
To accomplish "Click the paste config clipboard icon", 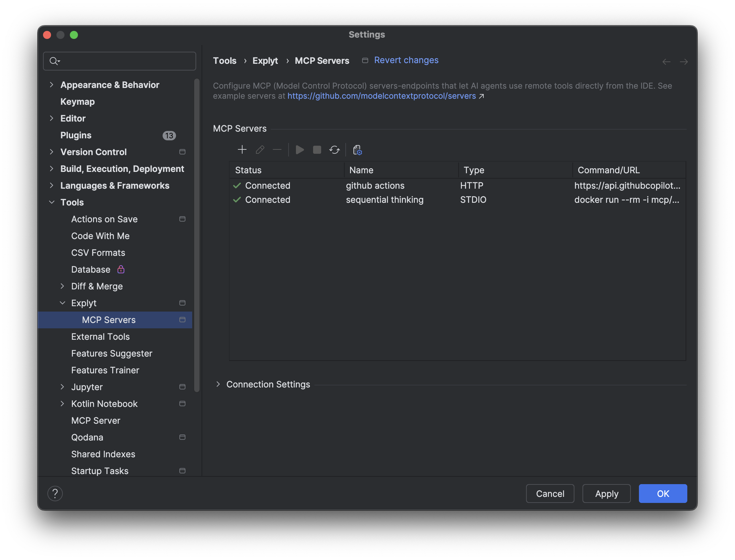I will pyautogui.click(x=357, y=150).
